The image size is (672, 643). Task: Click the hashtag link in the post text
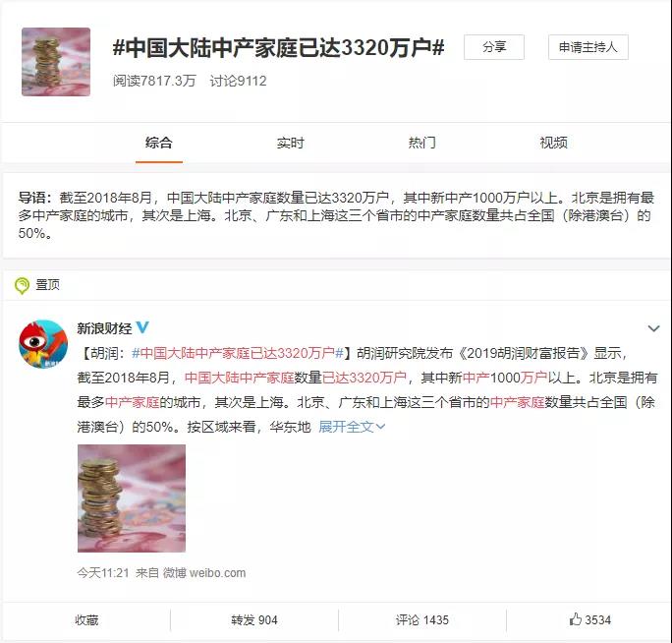[x=238, y=353]
